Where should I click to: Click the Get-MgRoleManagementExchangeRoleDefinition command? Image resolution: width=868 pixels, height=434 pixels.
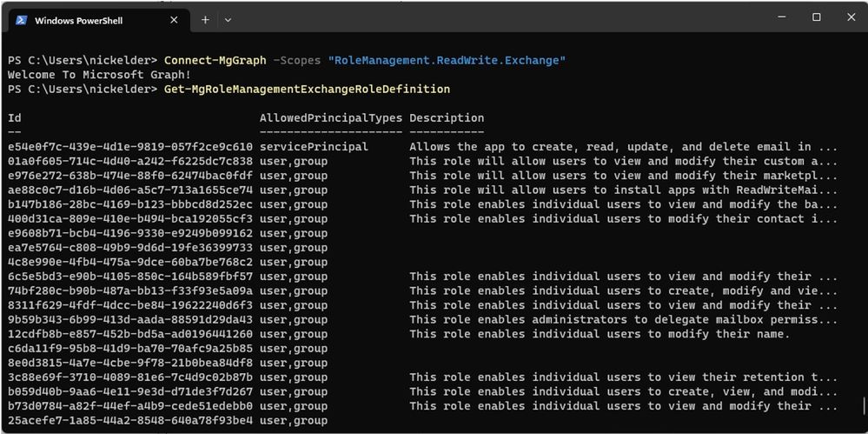308,90
